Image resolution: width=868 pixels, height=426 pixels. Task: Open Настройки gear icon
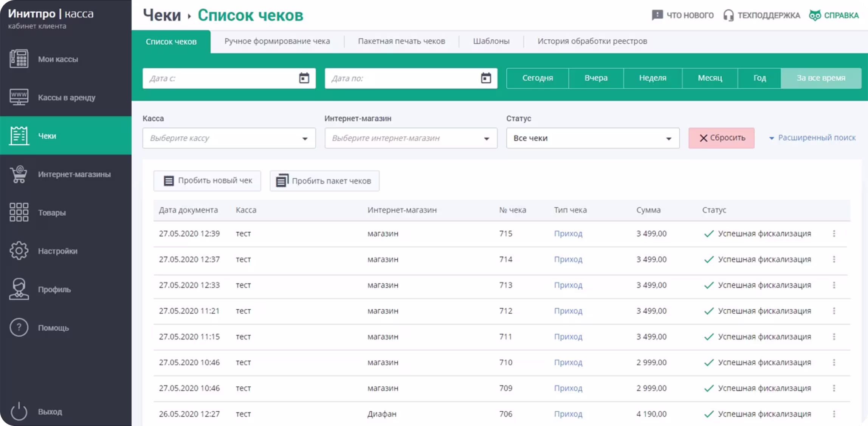click(x=19, y=251)
